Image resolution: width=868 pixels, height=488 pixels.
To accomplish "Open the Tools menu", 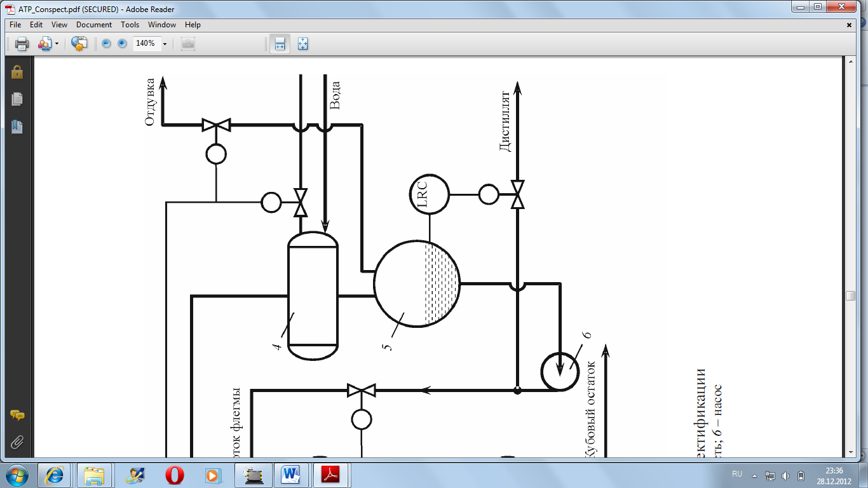I will 130,25.
